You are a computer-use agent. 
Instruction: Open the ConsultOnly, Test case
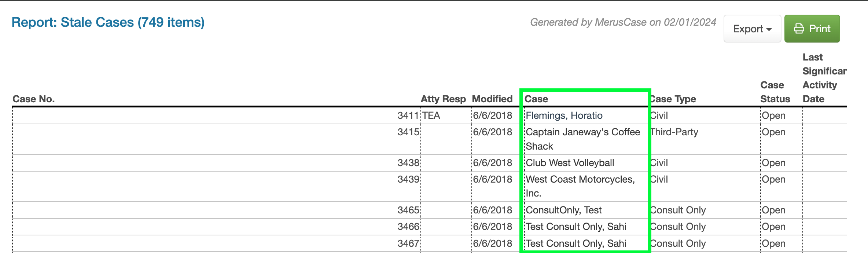(x=564, y=210)
